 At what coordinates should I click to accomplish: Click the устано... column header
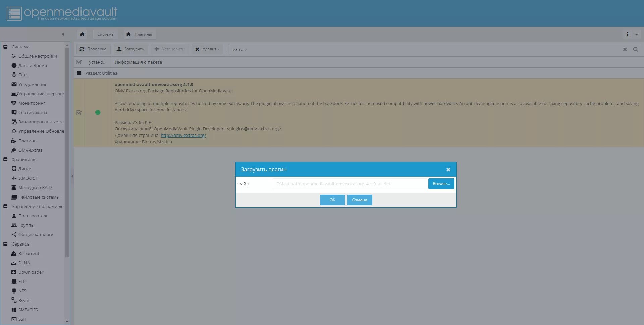98,62
